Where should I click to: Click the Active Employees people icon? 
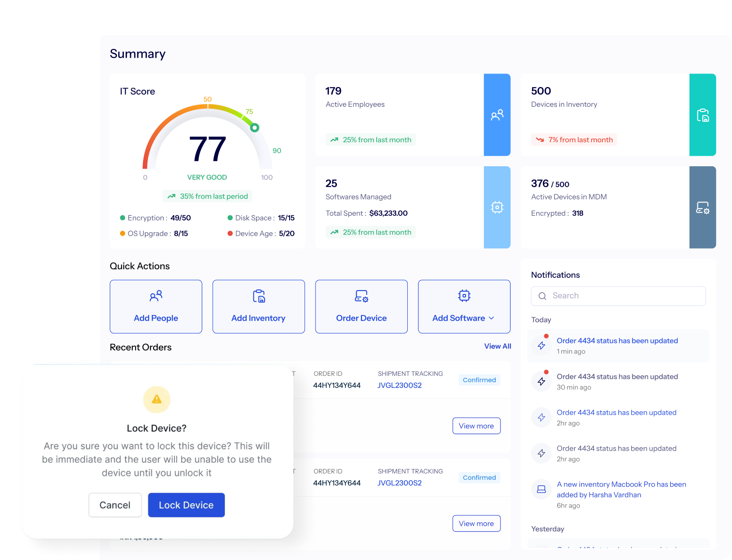click(x=497, y=115)
